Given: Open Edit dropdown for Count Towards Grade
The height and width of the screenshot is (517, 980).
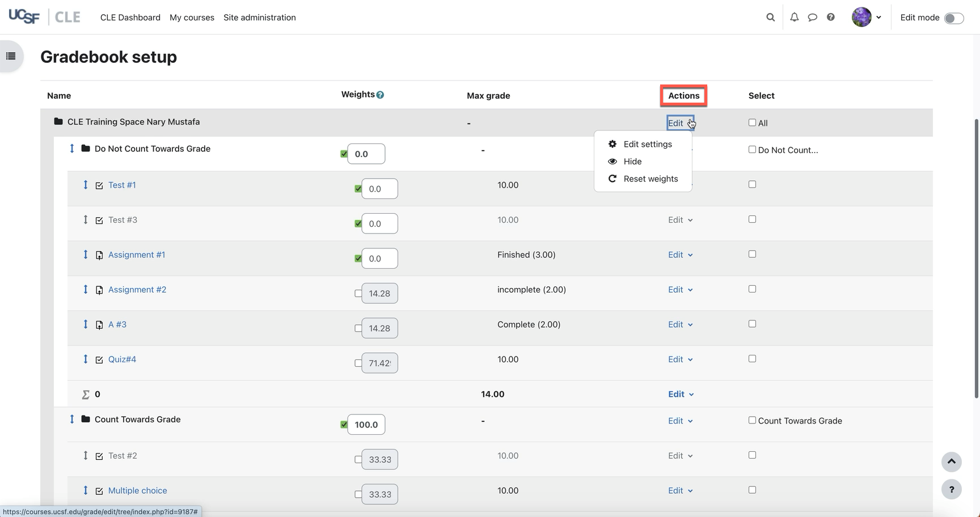Looking at the screenshot, I should tap(681, 421).
